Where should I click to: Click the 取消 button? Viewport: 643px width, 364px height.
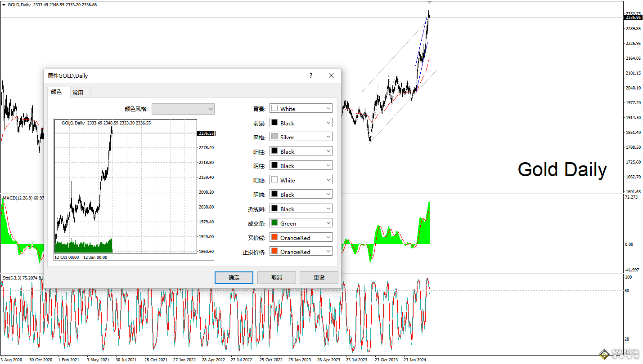point(276,277)
